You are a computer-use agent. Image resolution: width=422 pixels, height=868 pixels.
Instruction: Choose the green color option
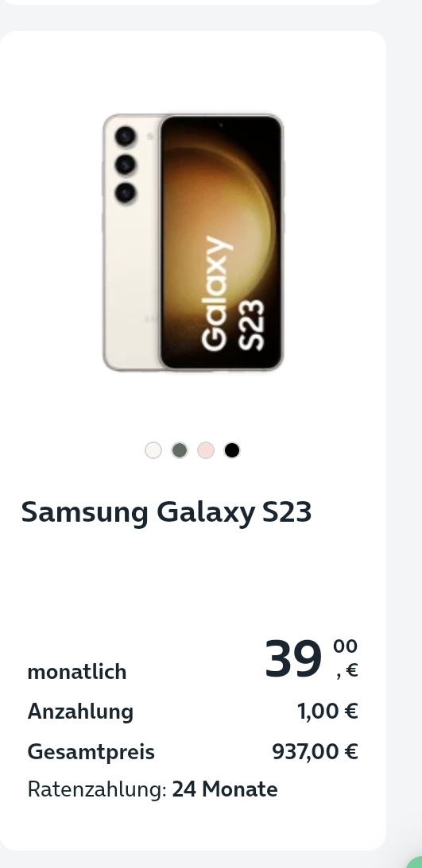coord(180,450)
